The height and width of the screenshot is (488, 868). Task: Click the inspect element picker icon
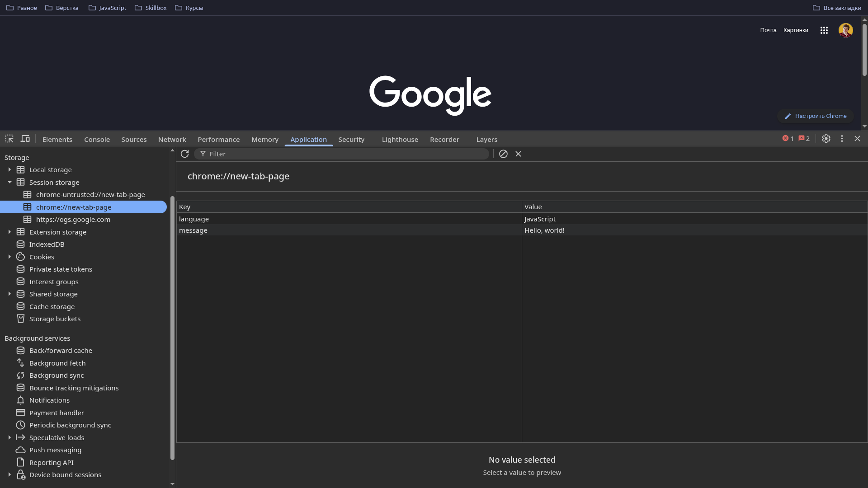point(9,139)
